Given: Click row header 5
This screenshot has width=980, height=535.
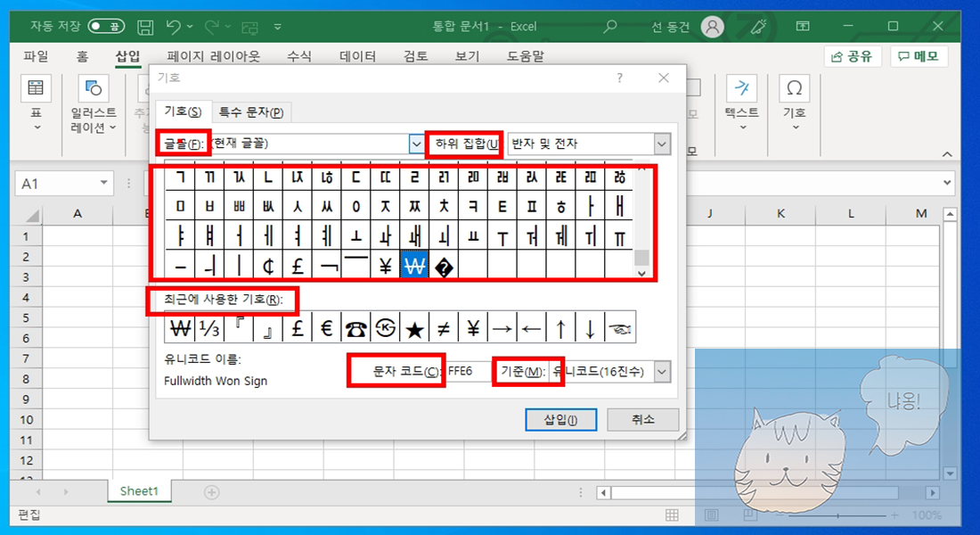Looking at the screenshot, I should pos(26,317).
